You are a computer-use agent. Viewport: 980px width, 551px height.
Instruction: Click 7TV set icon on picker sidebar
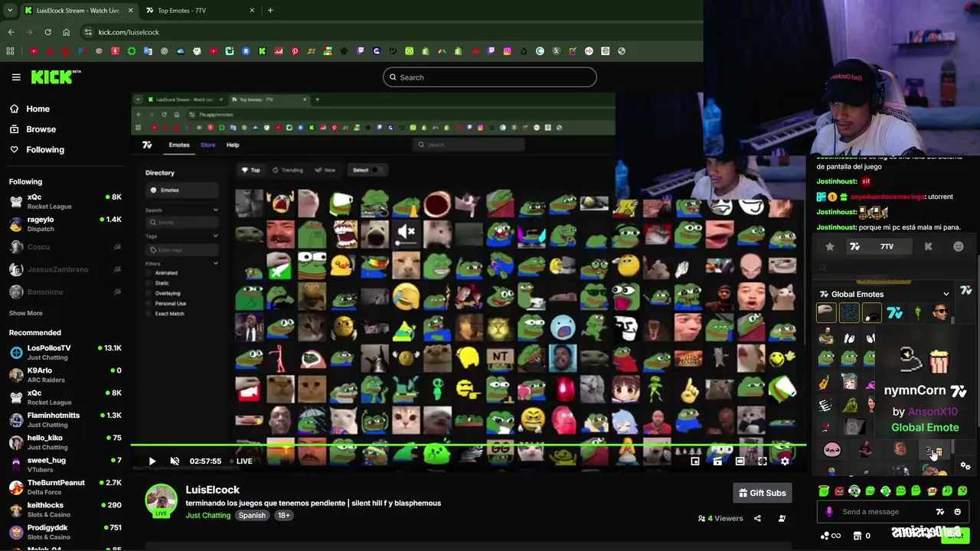tap(966, 291)
